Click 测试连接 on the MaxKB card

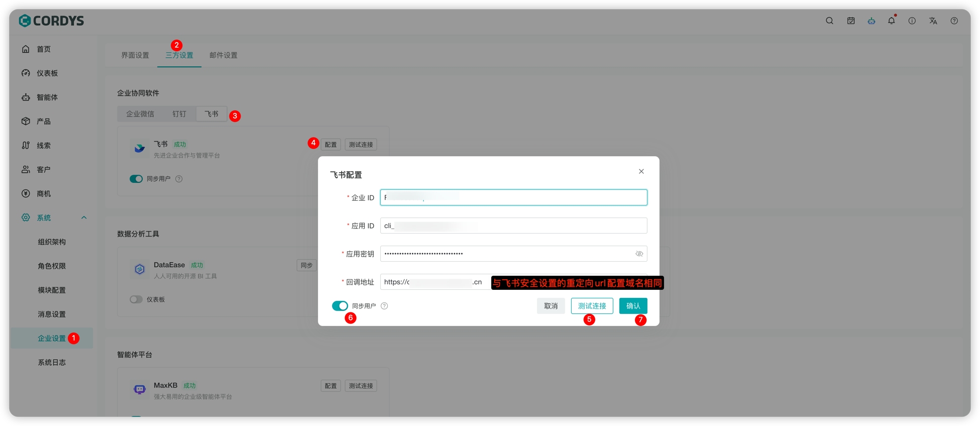click(361, 386)
